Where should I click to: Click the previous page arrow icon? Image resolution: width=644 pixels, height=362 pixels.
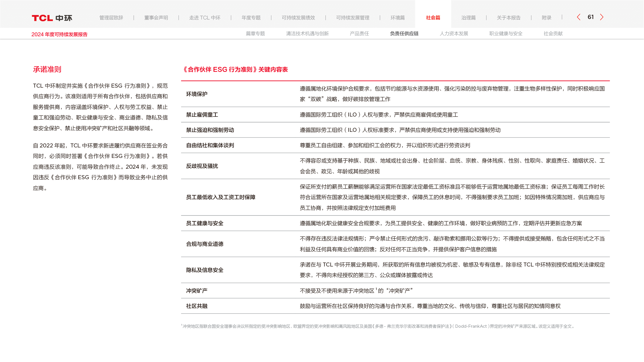click(x=579, y=17)
